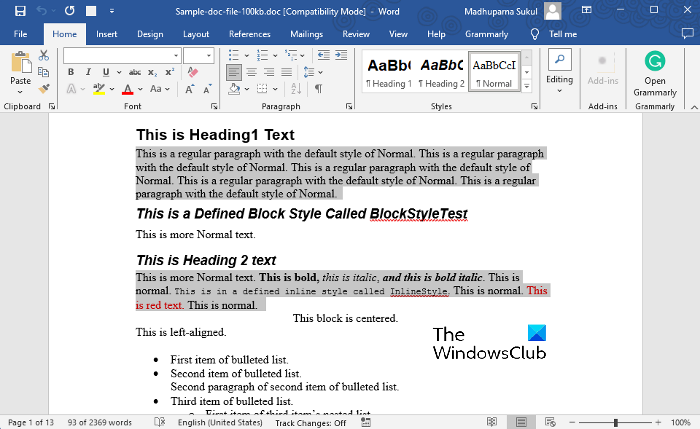Click the Multilevel list icon
Viewport: 700px width, 429px height.
point(291,55)
